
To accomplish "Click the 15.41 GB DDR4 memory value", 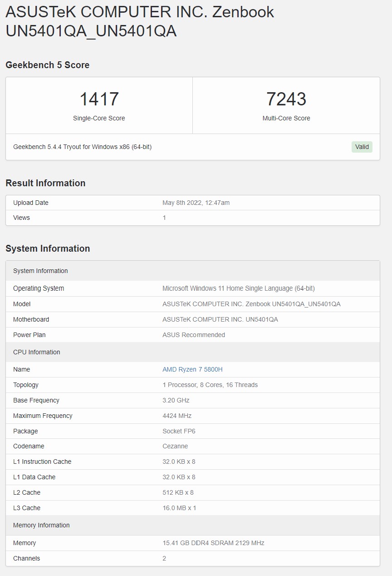I will (x=213, y=543).
